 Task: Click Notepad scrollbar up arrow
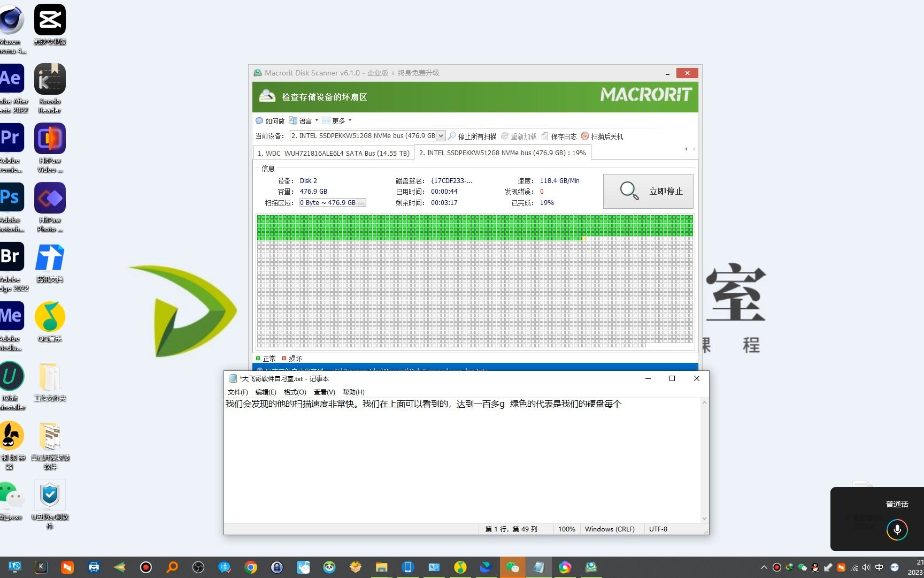(x=704, y=402)
